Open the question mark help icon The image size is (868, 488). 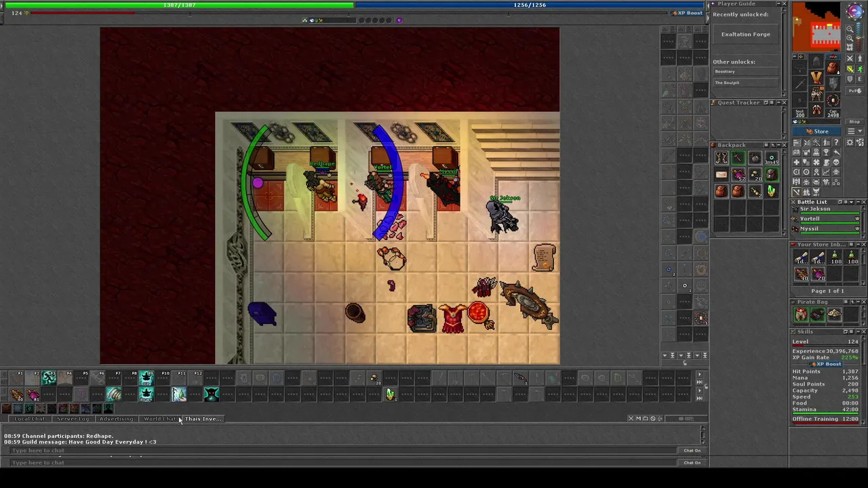pyautogui.click(x=836, y=142)
